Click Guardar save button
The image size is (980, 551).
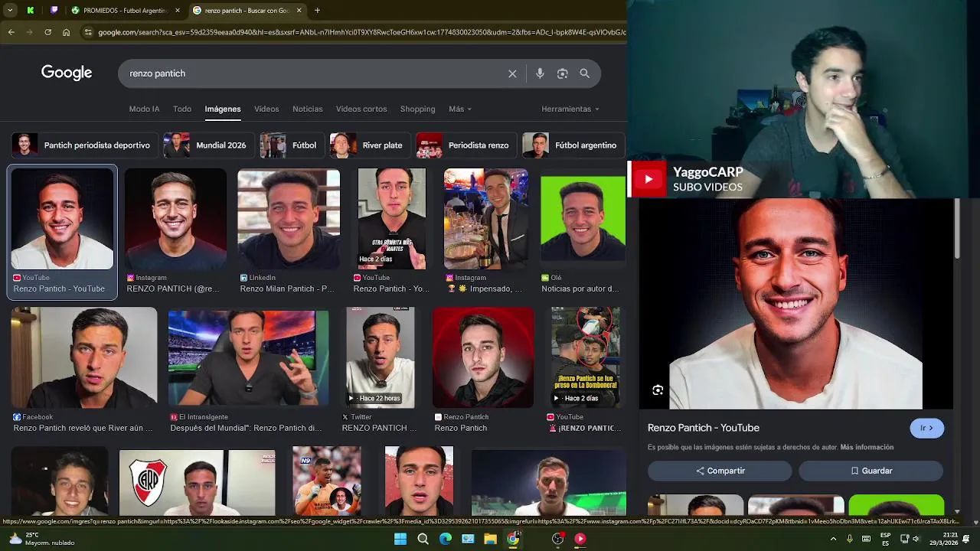tap(871, 471)
